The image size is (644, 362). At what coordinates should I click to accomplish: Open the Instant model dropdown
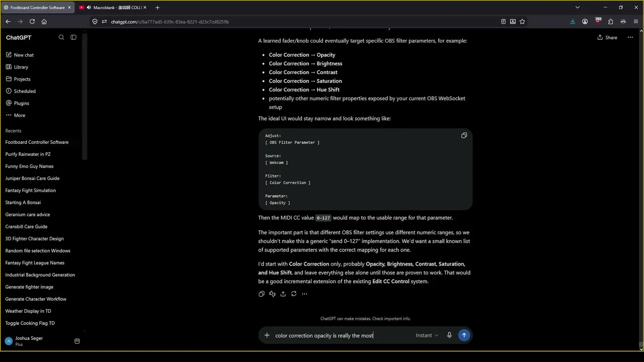tap(427, 335)
